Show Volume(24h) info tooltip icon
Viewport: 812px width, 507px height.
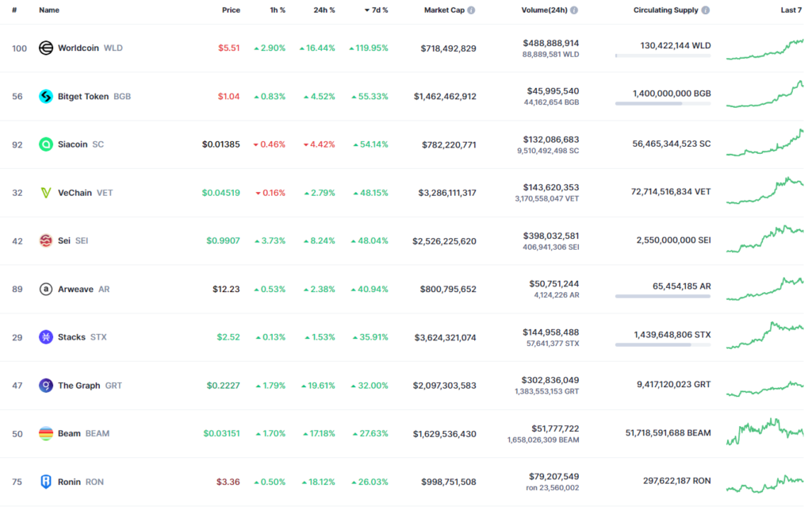pyautogui.click(x=574, y=10)
